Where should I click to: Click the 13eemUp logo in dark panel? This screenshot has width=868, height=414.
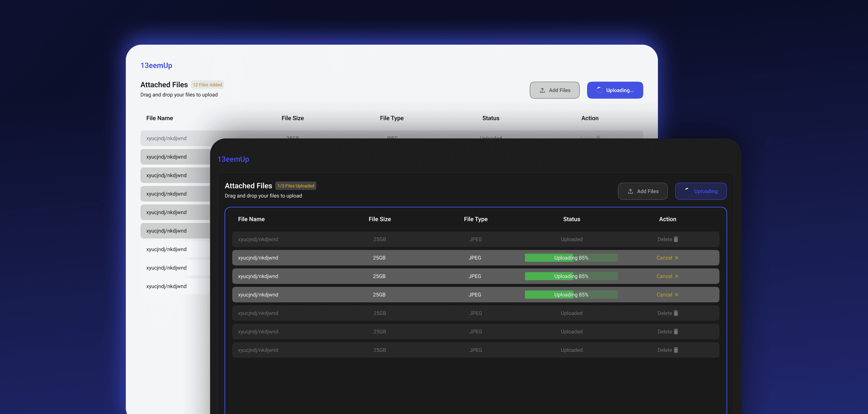(233, 159)
